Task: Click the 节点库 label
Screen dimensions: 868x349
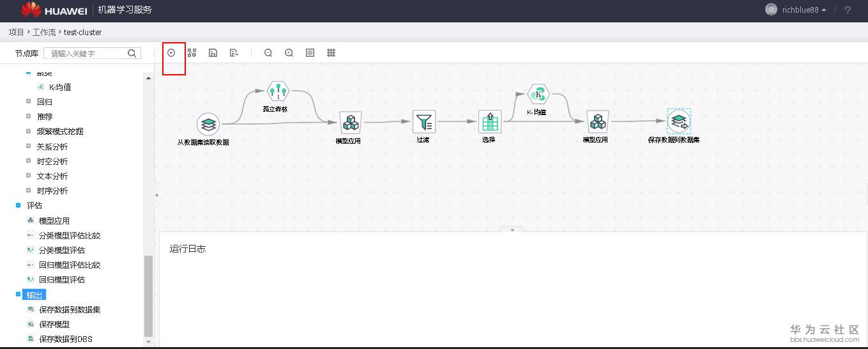Action: tap(26, 53)
